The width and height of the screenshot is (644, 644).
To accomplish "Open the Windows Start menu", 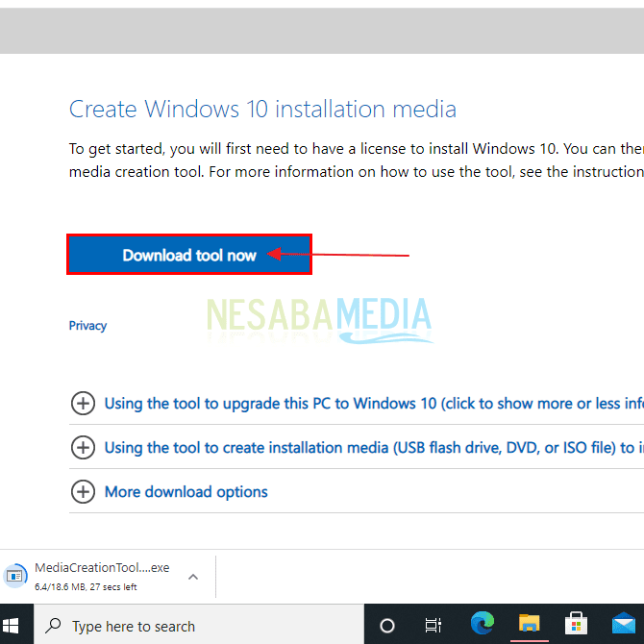I will coord(11,626).
